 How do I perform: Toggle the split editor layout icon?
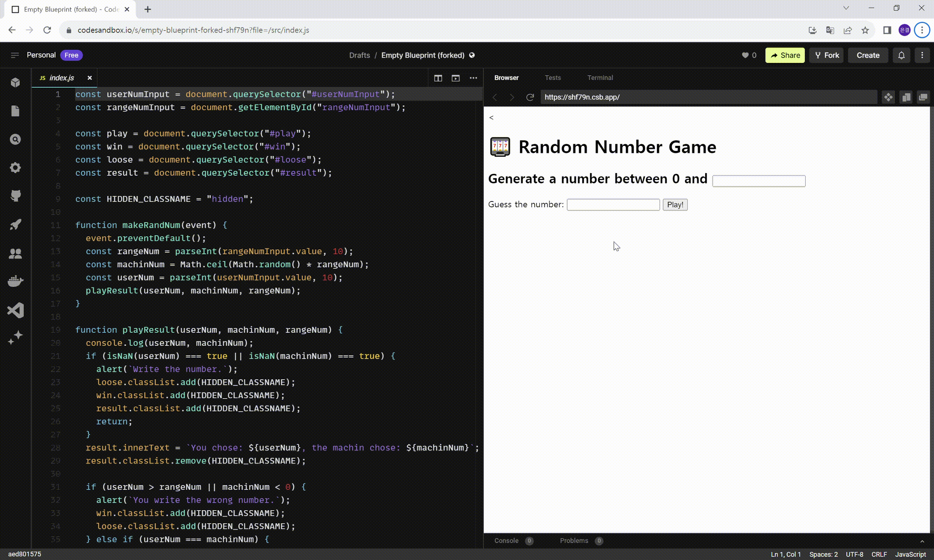pos(438,78)
